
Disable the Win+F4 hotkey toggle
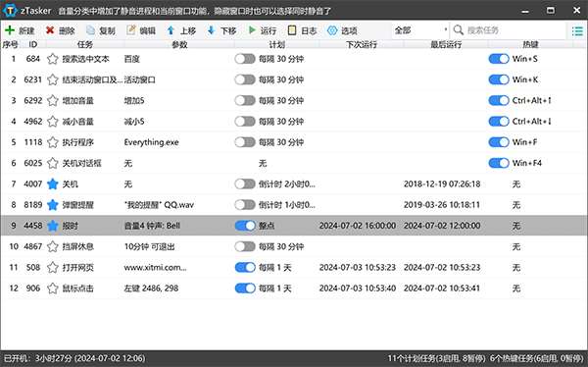tap(499, 163)
